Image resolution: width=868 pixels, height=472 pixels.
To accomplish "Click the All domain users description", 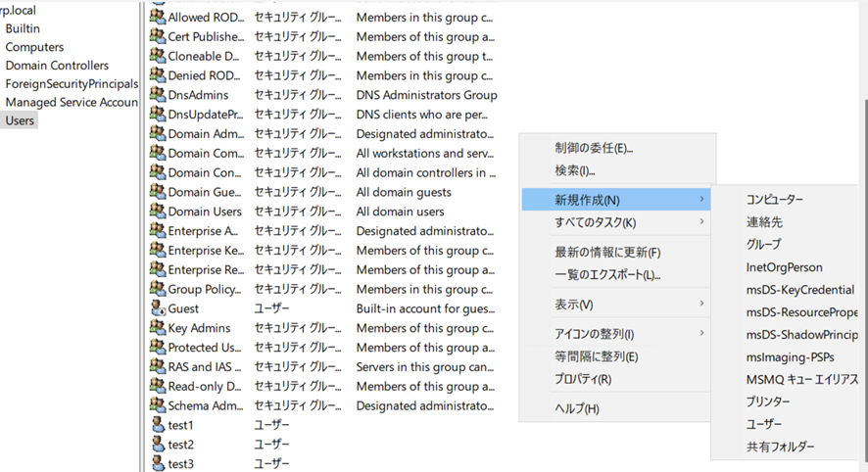I will (x=401, y=212).
